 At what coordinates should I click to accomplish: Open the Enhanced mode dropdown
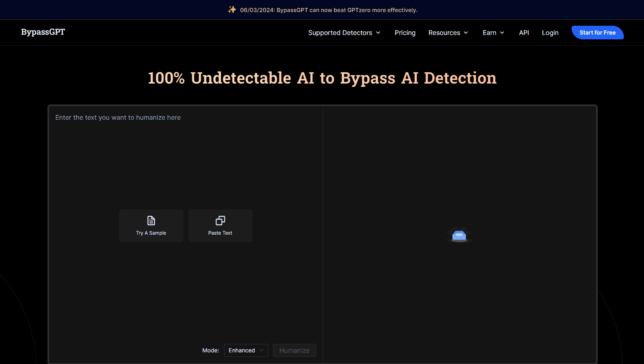(246, 350)
